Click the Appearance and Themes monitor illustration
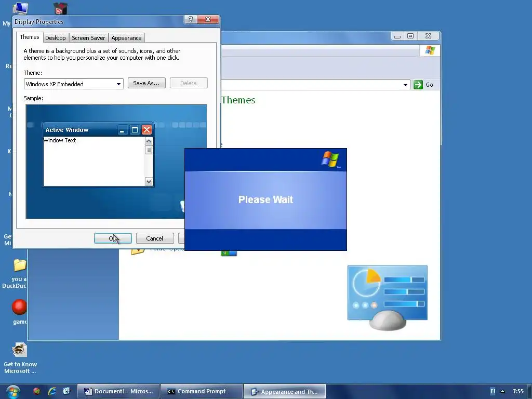The width and height of the screenshot is (532, 399). pyautogui.click(x=388, y=298)
